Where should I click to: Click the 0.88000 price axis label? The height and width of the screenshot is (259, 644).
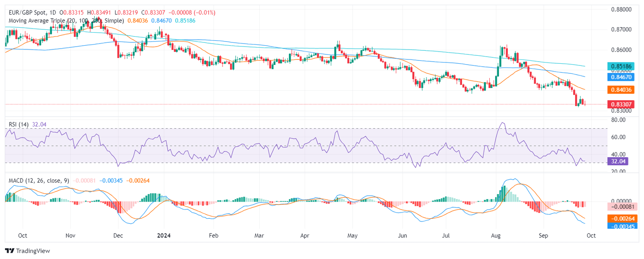[x=622, y=9]
